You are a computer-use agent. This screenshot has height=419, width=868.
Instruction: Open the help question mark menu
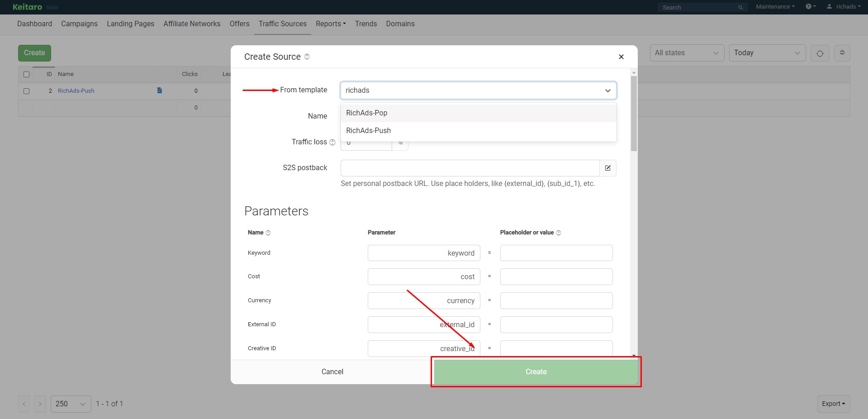[x=811, y=7]
